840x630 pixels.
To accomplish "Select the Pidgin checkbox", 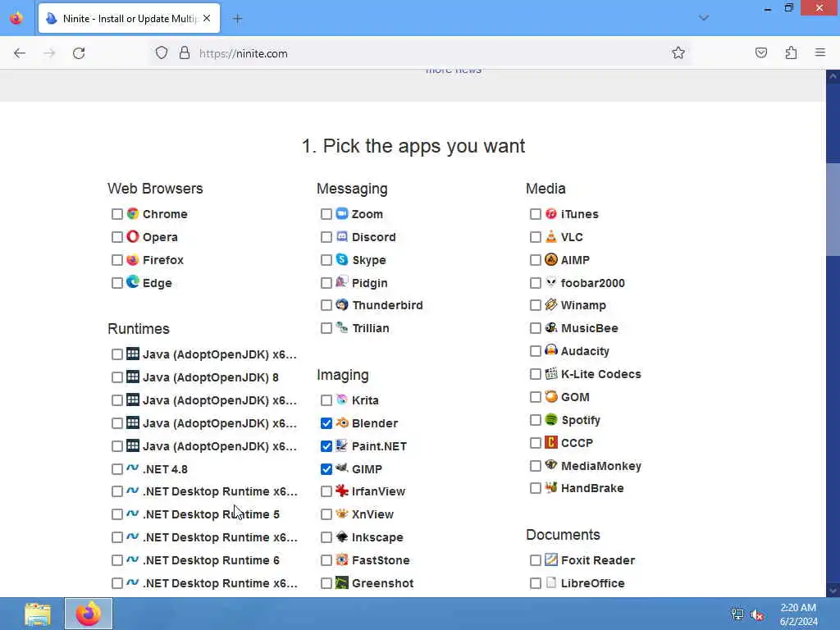I will click(326, 282).
